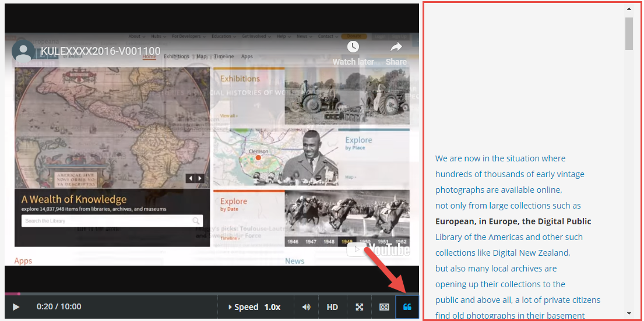Click the channel avatar icon
Image resolution: width=644 pixels, height=321 pixels.
tap(23, 51)
